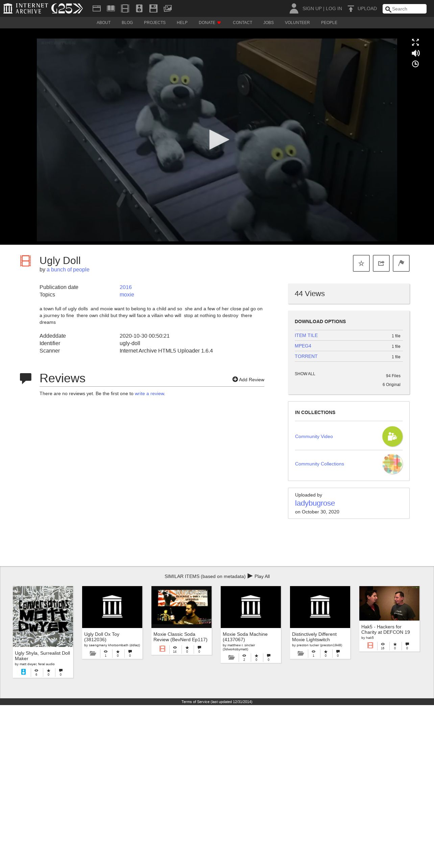The width and height of the screenshot is (434, 868).
Task: Open the Video film-strip icon in top bar
Action: click(x=125, y=8)
